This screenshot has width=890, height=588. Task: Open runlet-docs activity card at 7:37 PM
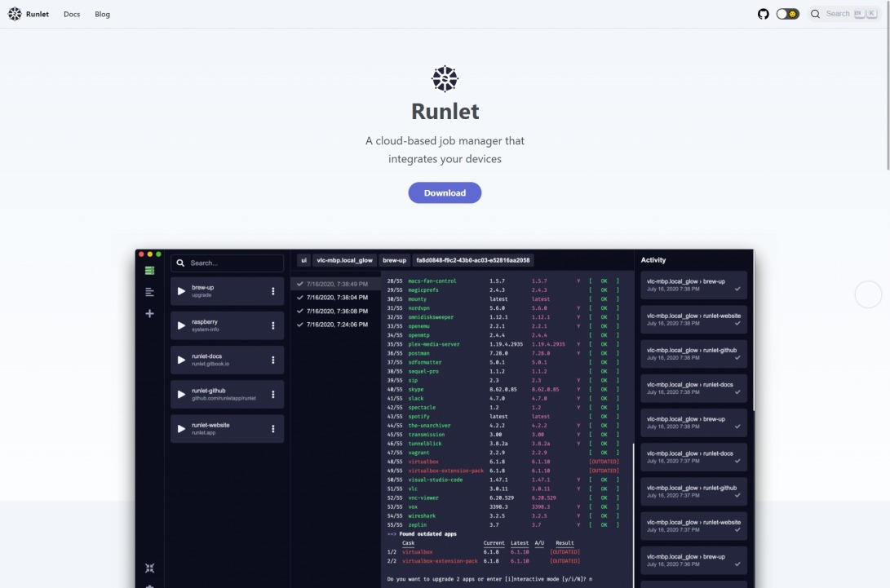click(693, 457)
